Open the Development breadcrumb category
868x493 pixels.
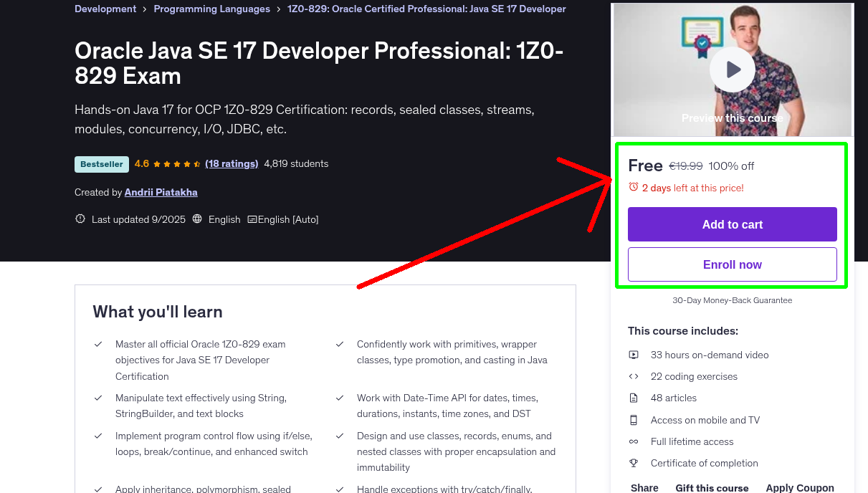pyautogui.click(x=105, y=9)
